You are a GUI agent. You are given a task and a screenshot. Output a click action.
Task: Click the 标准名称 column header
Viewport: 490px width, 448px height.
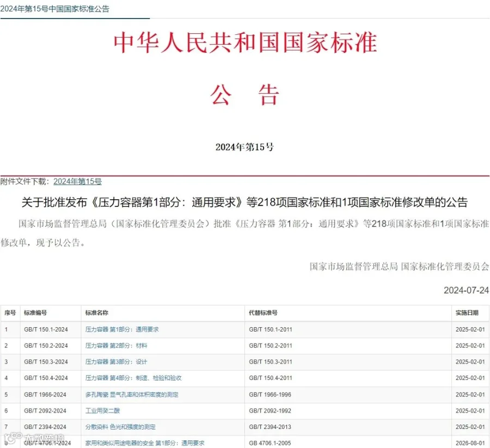pyautogui.click(x=96, y=312)
